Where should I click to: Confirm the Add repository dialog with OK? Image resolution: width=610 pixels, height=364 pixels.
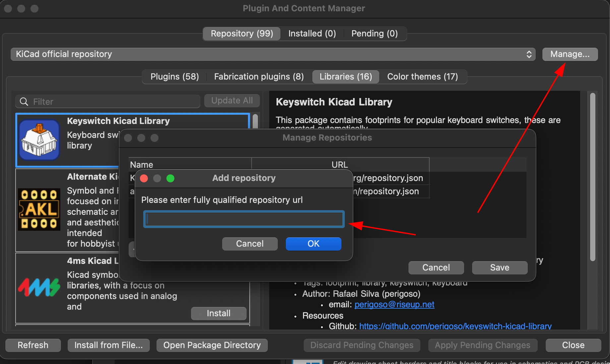313,244
